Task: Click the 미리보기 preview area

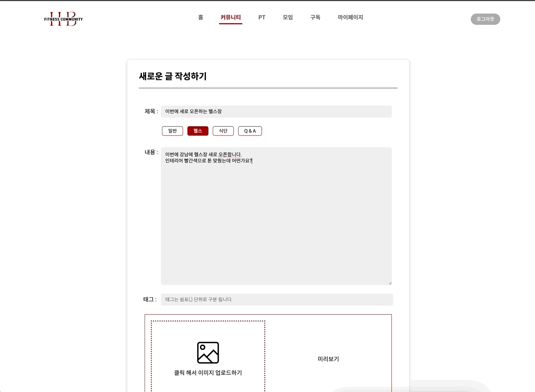Action: tap(328, 359)
